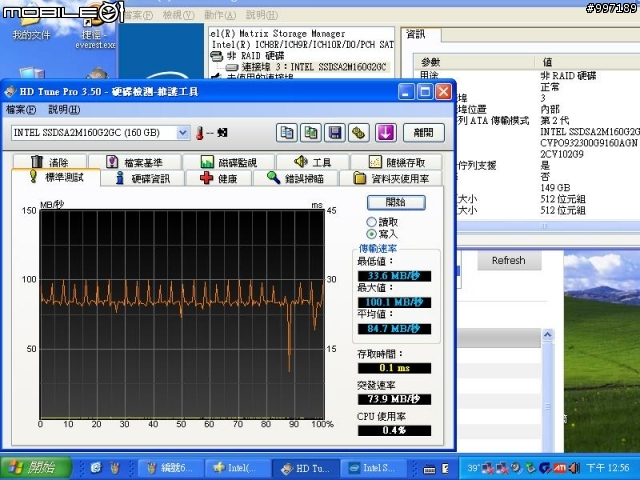Open options icon in HD Tune toolbar

click(359, 133)
